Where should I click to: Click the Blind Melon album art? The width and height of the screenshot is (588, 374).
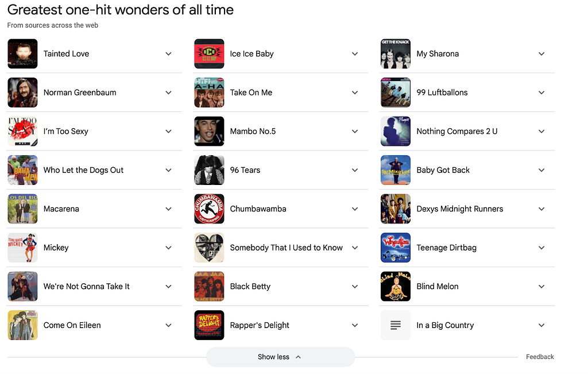[396, 287]
